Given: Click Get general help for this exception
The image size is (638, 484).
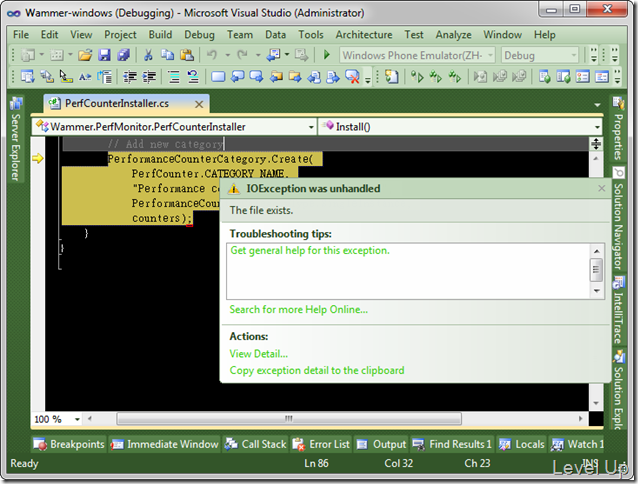Looking at the screenshot, I should pyautogui.click(x=310, y=250).
